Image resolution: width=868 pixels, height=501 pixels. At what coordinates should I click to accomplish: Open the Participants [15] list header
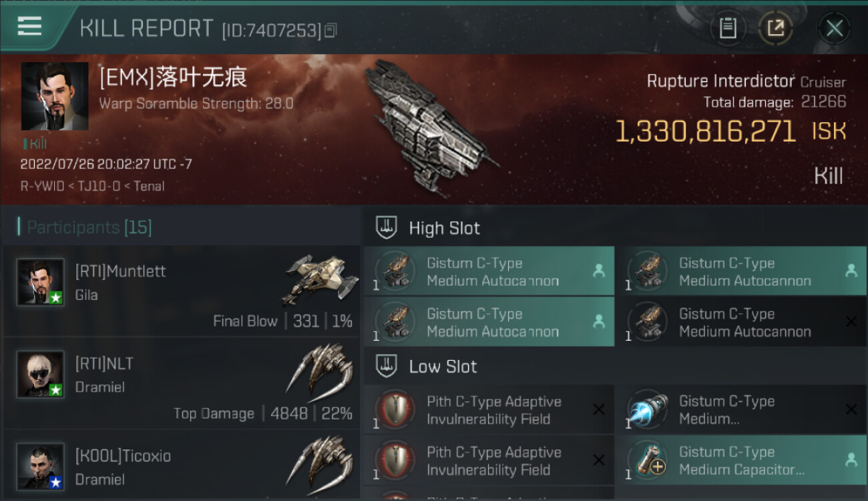(x=89, y=227)
